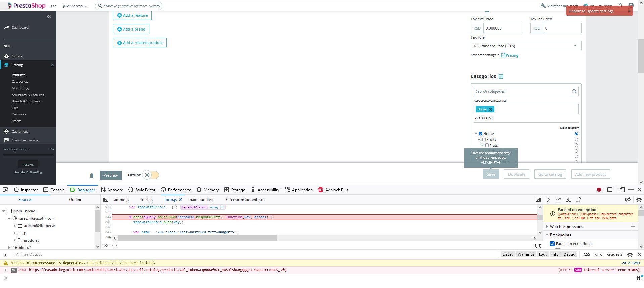Expand the admin604bbpexw folder
The width and height of the screenshot is (644, 288).
pyautogui.click(x=14, y=226)
